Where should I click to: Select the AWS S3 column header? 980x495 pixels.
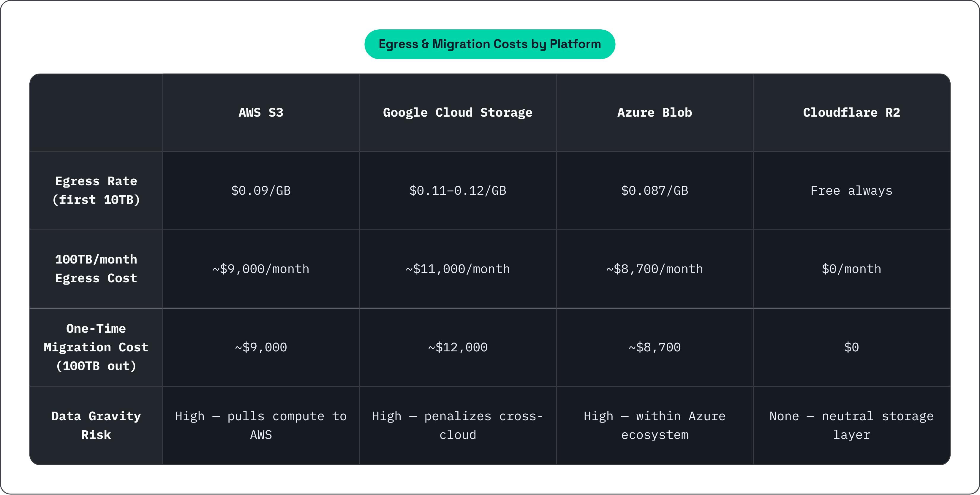(x=261, y=112)
